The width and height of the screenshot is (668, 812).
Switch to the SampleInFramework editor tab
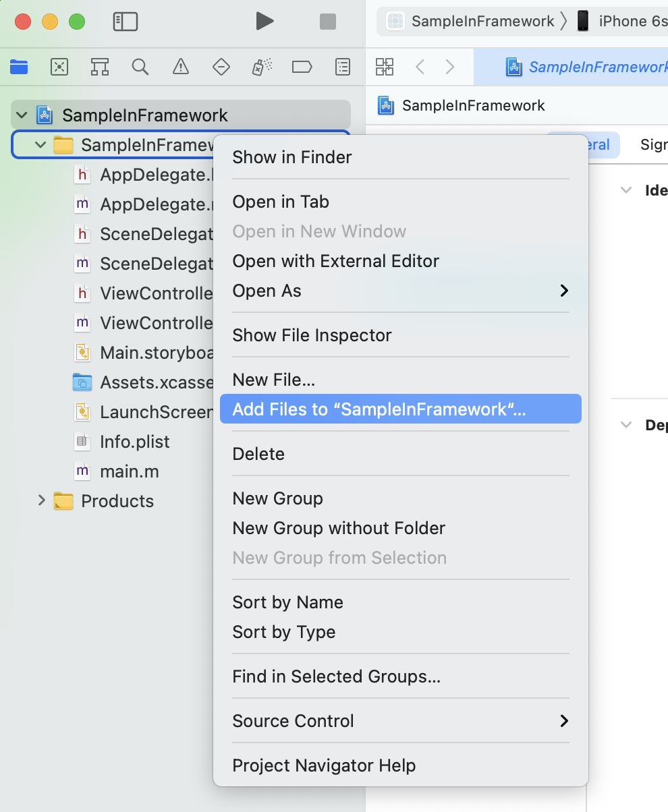tap(571, 67)
